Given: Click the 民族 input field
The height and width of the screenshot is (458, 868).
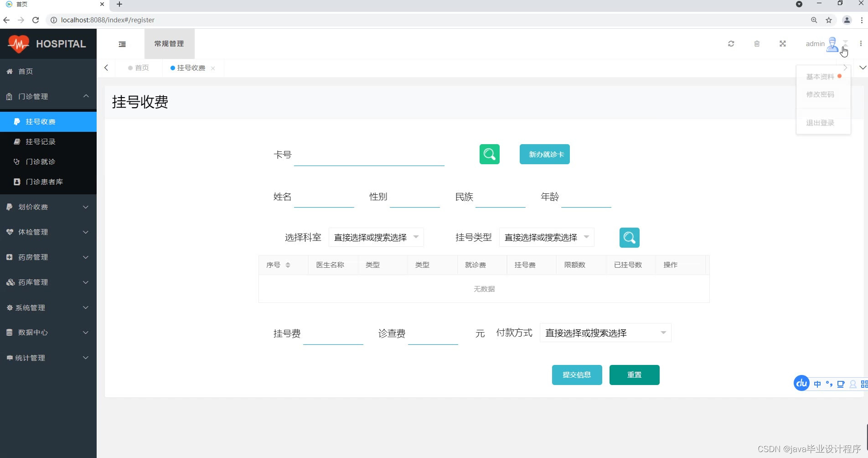Looking at the screenshot, I should [501, 197].
